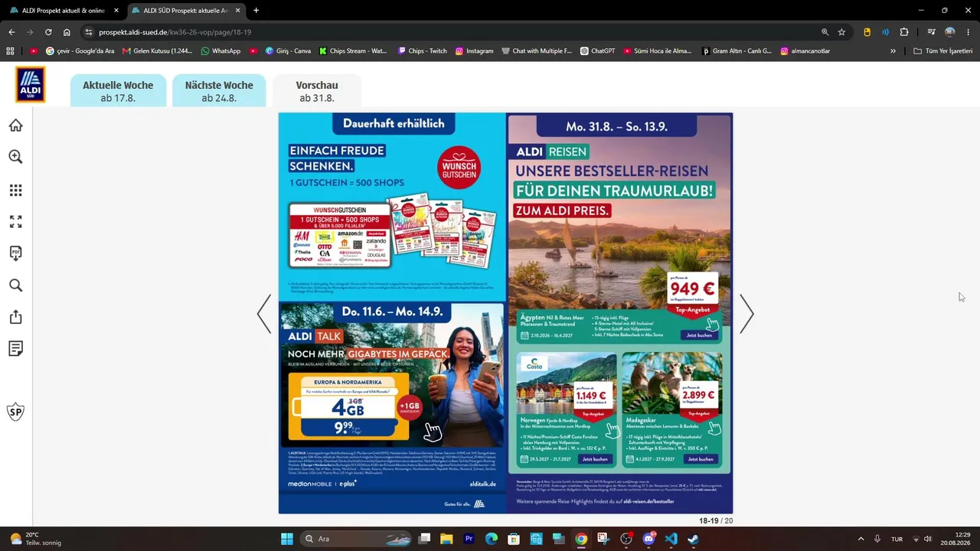The height and width of the screenshot is (551, 980).
Task: Open the Chrome three-dot menu
Action: [969, 32]
